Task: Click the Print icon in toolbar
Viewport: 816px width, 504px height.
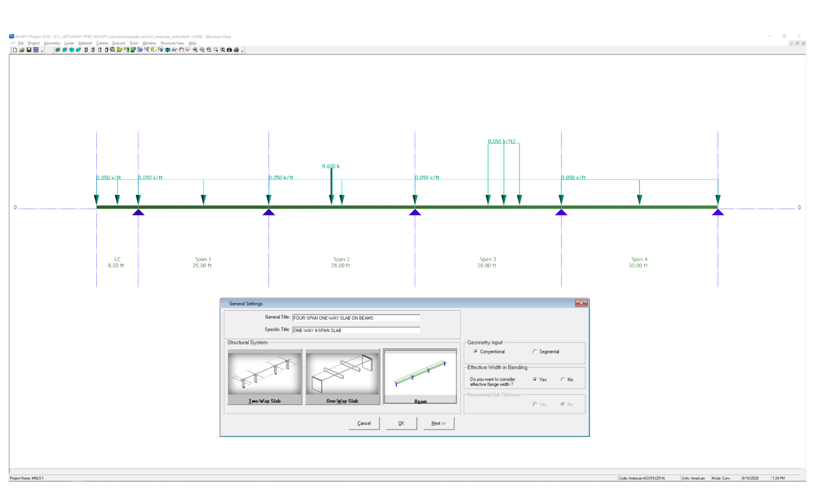Action: point(236,50)
